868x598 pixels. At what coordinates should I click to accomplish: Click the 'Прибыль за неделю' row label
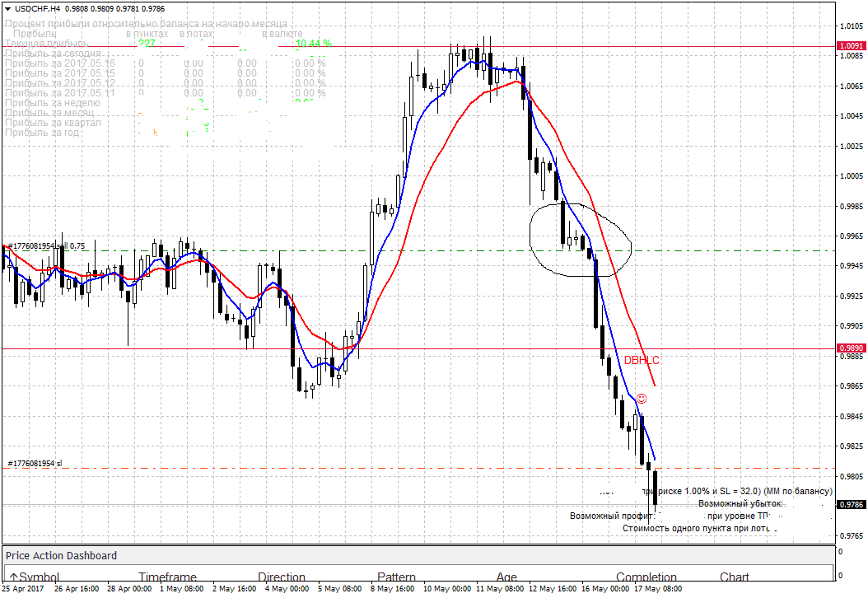click(53, 103)
